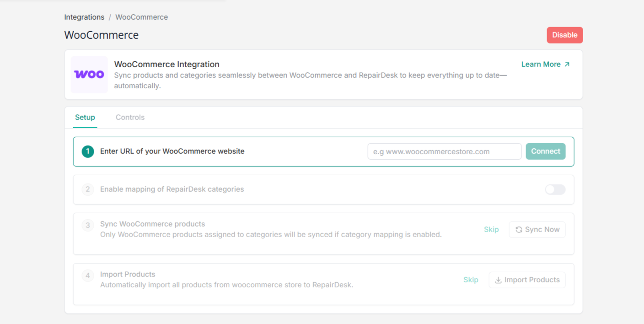Click the refresh icon in Sync Now

[519, 230]
